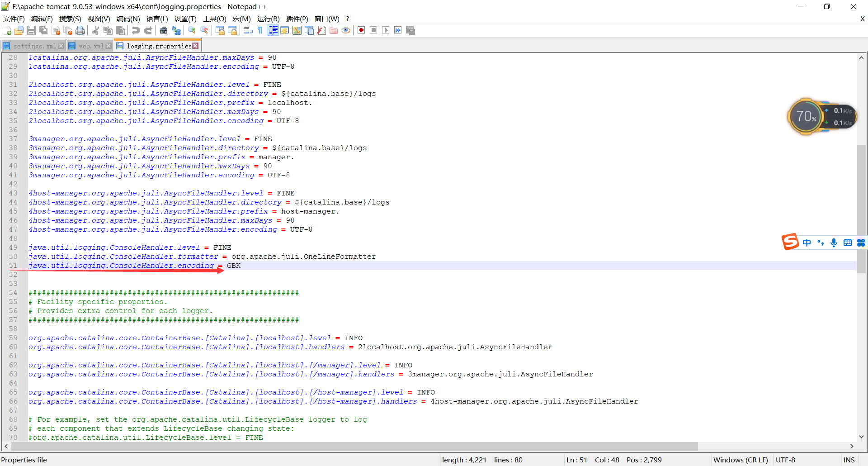Open the 语言(L) menu
Viewport: 868px width, 466px height.
coord(157,19)
